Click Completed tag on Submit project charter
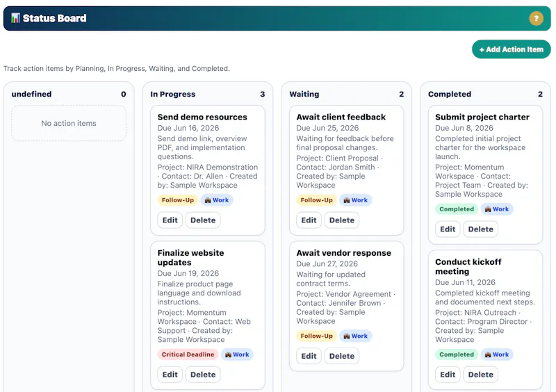The image size is (556, 392). [x=457, y=209]
